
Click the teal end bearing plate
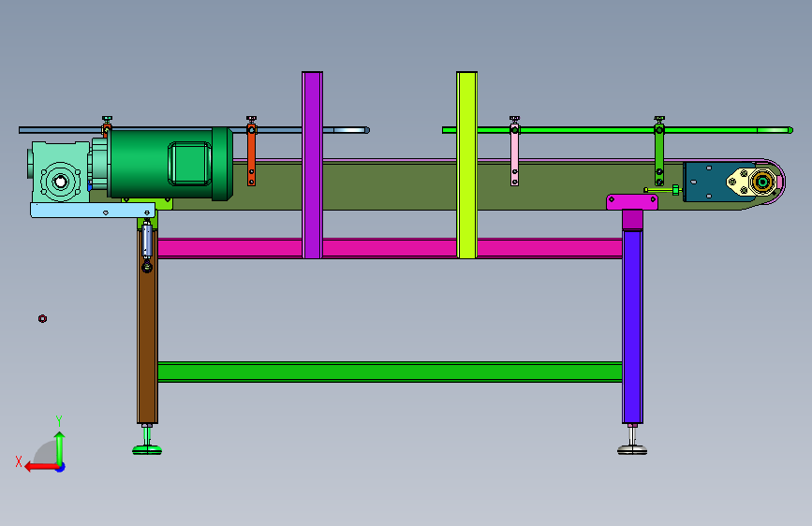point(707,182)
